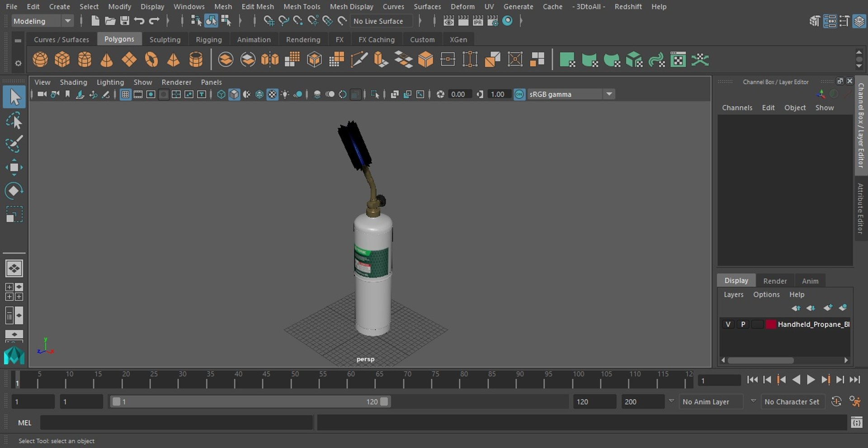This screenshot has height=448, width=868.
Task: Activate the Rotate tool
Action: (14, 191)
